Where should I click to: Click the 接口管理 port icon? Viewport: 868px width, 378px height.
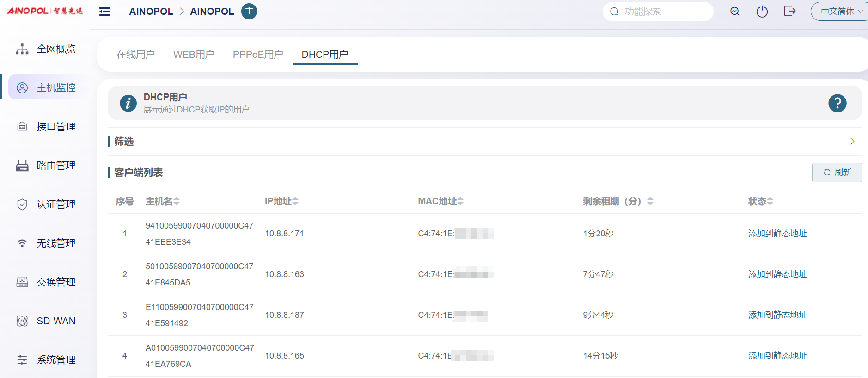[22, 126]
